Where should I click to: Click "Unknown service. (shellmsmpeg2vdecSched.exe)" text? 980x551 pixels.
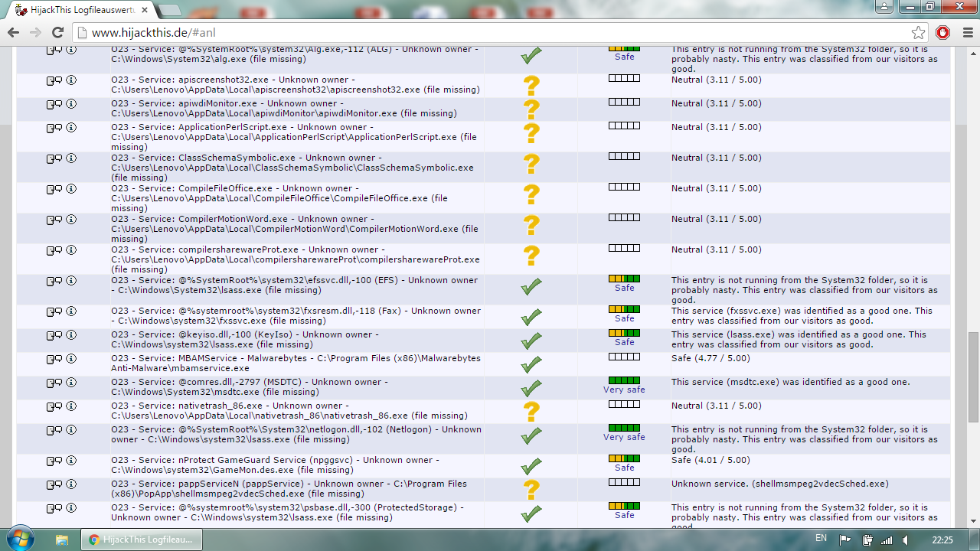click(x=780, y=484)
